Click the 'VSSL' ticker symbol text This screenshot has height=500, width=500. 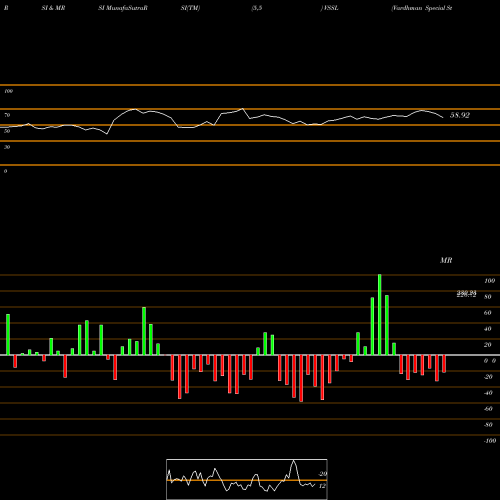click(331, 8)
